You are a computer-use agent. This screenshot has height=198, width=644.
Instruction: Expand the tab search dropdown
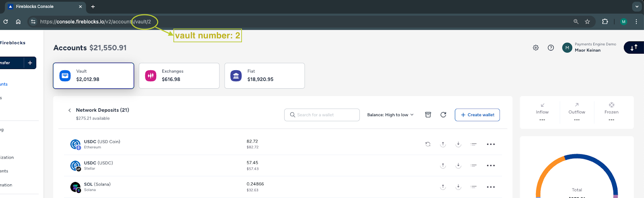click(637, 6)
